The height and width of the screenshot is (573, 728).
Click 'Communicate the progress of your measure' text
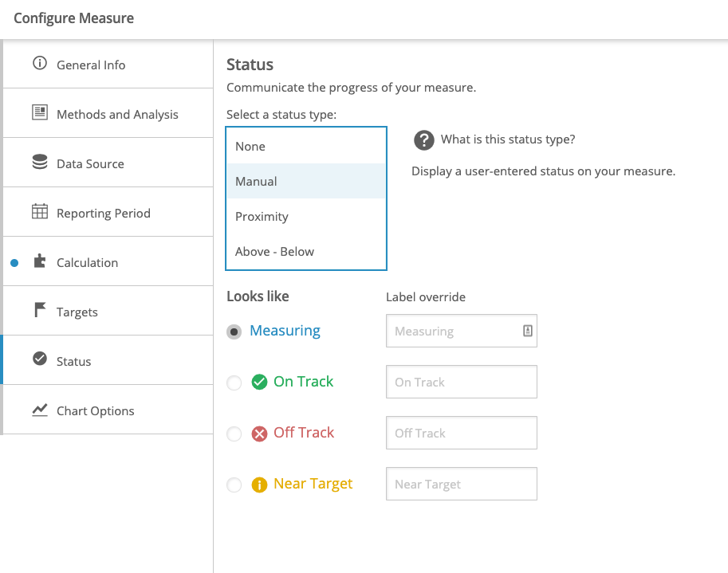pyautogui.click(x=352, y=88)
